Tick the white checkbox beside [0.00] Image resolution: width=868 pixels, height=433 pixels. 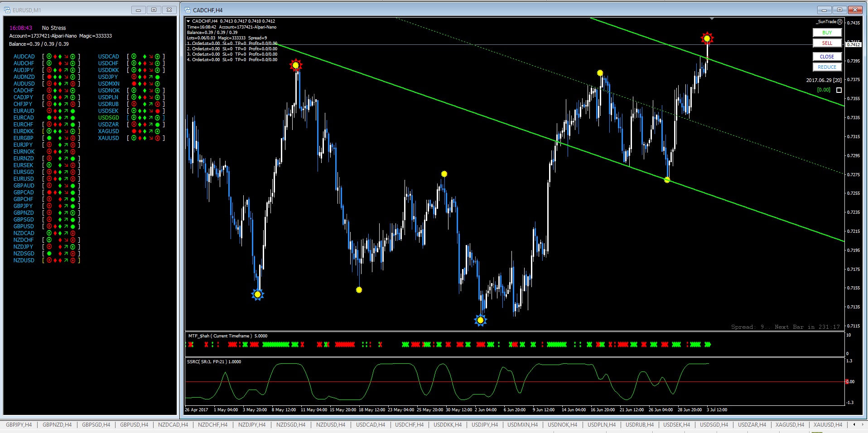[839, 90]
